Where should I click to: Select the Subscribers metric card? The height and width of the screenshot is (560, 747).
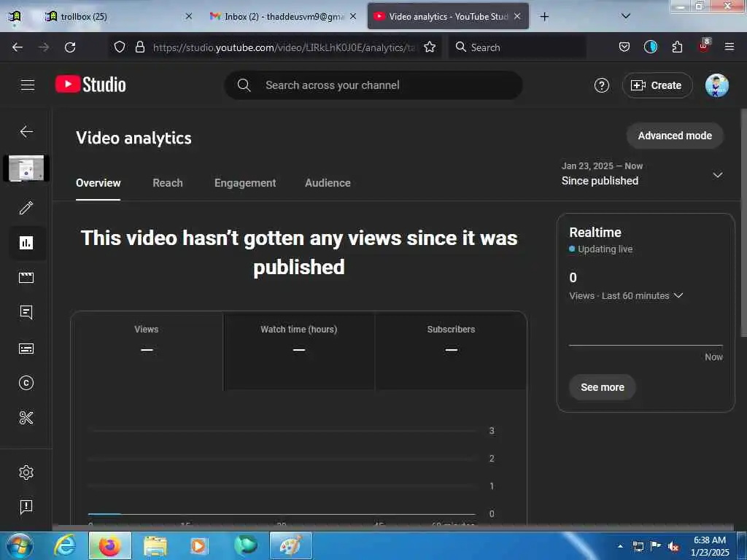pyautogui.click(x=451, y=351)
